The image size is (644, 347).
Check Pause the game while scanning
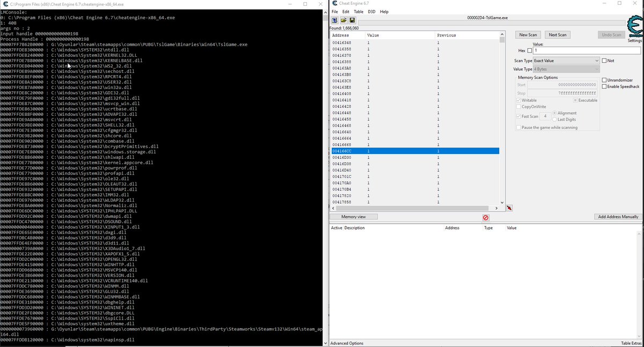[518, 128]
